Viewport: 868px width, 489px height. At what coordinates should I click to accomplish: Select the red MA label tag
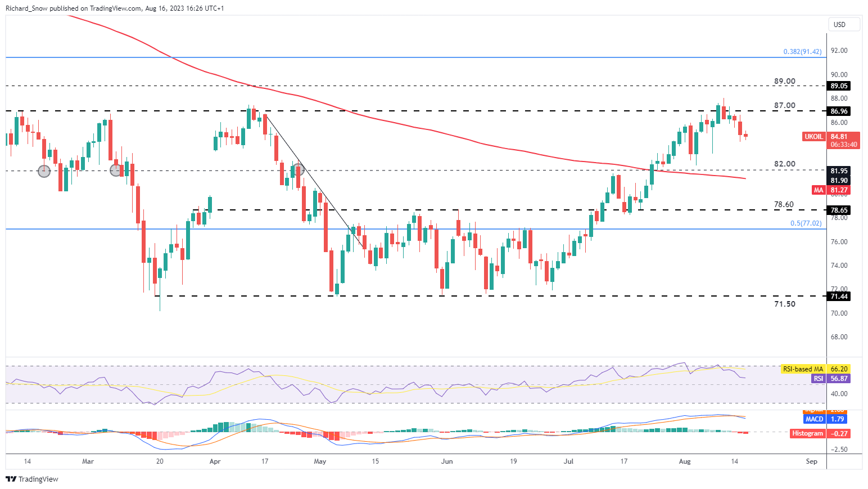(x=819, y=190)
